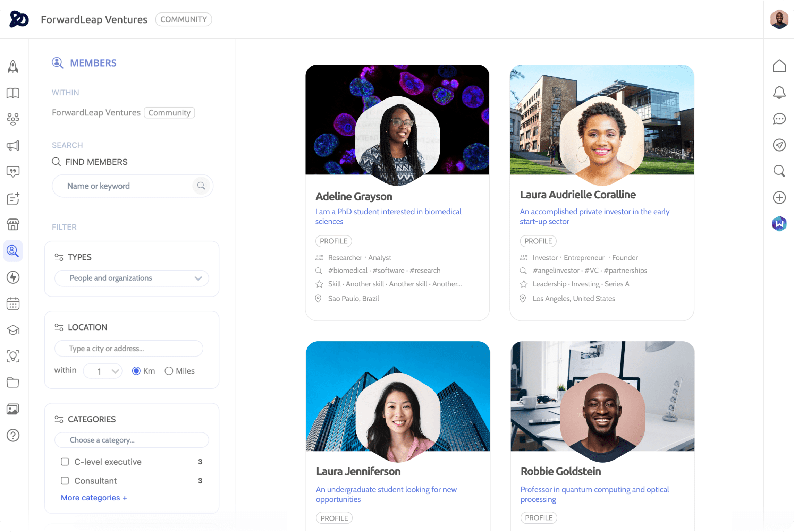This screenshot has height=532, width=794.
Task: Open the help question mark icon
Action: click(13, 435)
